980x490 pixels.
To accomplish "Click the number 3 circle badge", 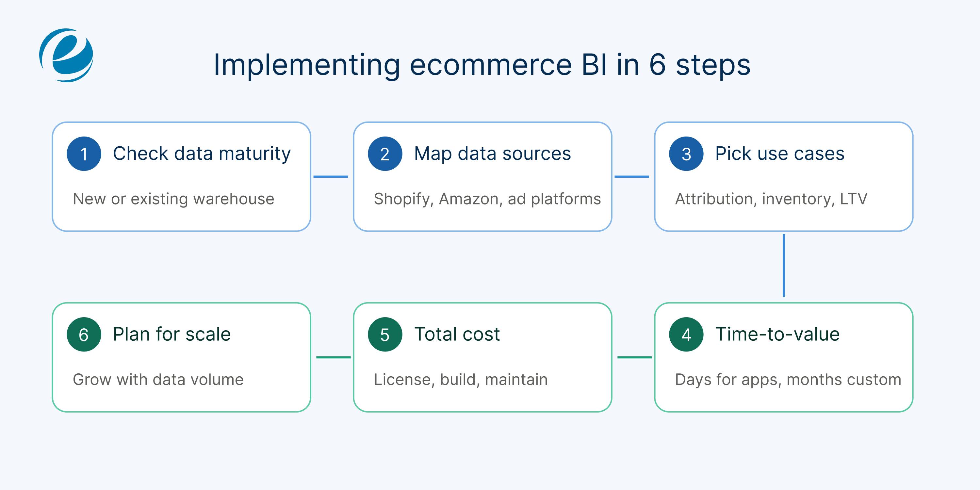I will (686, 154).
